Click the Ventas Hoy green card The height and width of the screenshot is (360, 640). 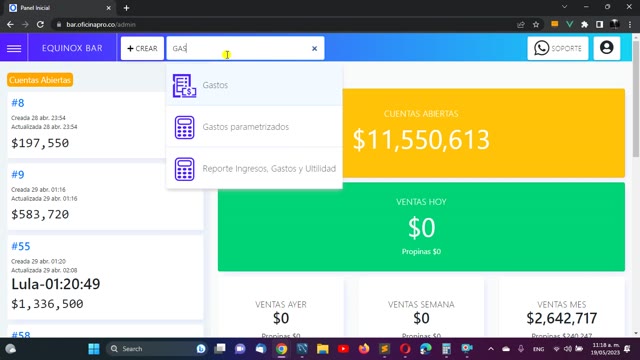(421, 227)
